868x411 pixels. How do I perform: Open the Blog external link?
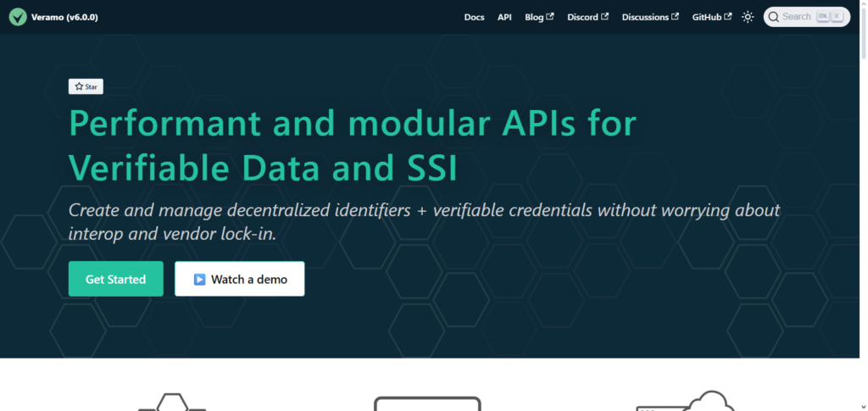[539, 17]
